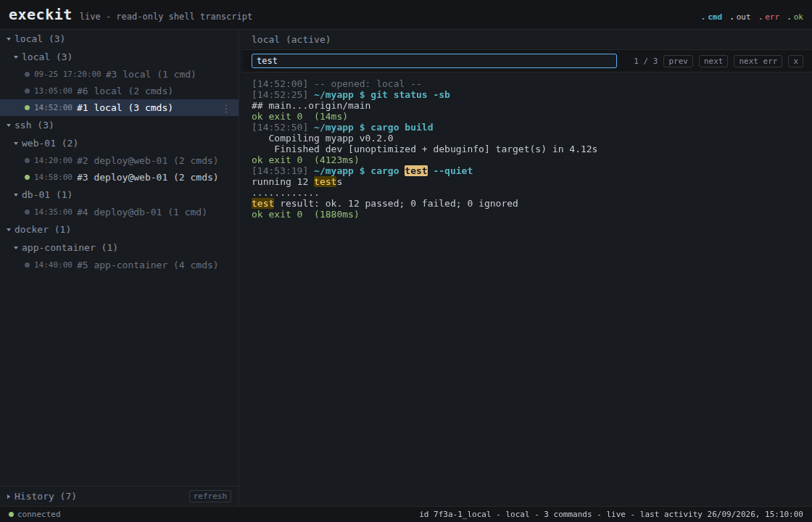
Task: Open session #5 app-container (4 cmds)
Action: pyautogui.click(x=119, y=265)
